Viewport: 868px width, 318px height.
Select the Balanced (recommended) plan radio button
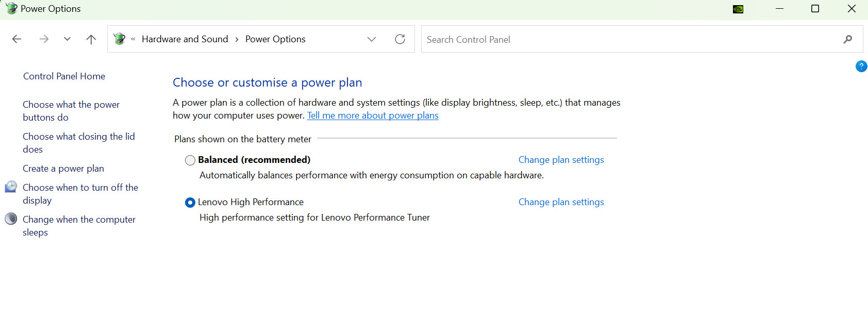coord(190,160)
